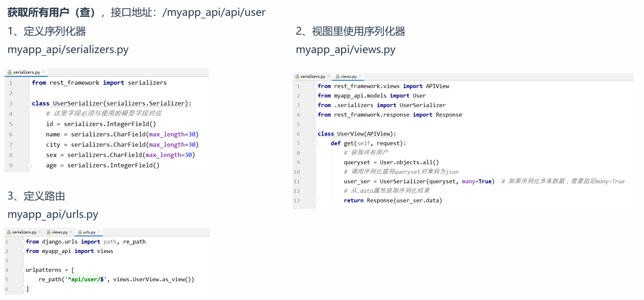Image resolution: width=644 pixels, height=300 pixels.
Task: Switch to serializers.py tab in the views editor
Action: click(x=313, y=77)
